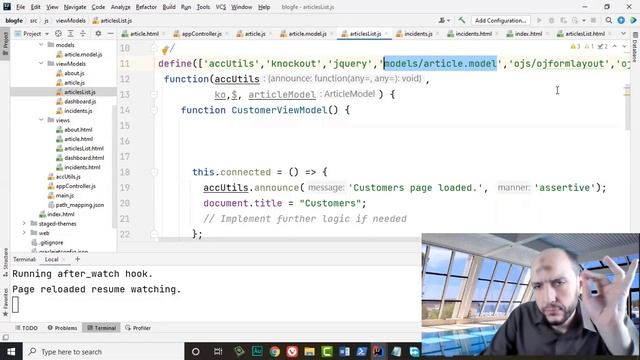Image resolution: width=640 pixels, height=360 pixels.
Task: Collapse the models folder
Action: point(41,44)
